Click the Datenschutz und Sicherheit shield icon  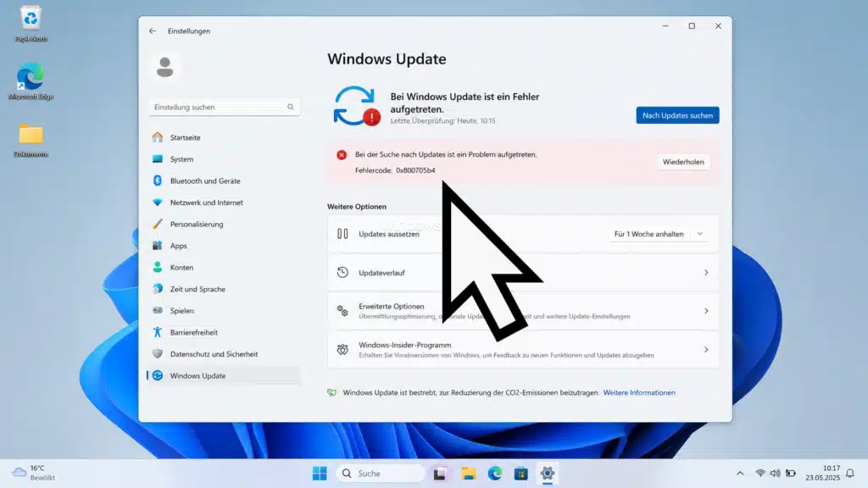coord(157,353)
